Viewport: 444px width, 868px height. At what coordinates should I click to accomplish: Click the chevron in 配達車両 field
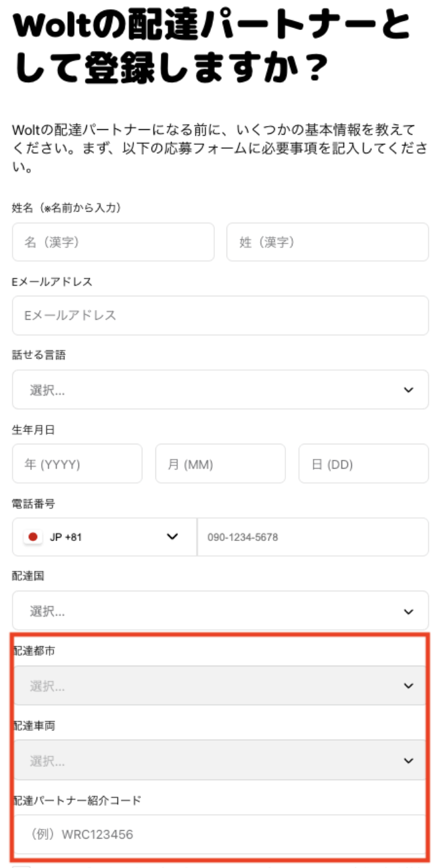409,760
